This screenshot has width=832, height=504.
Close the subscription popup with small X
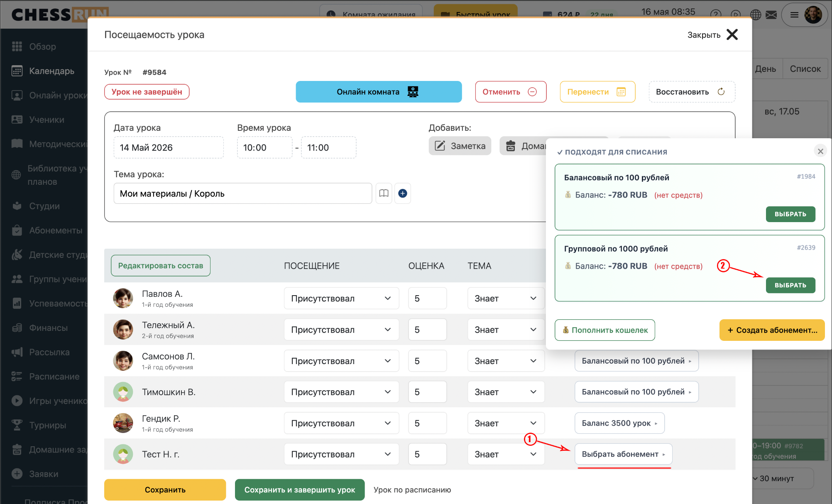pyautogui.click(x=820, y=152)
